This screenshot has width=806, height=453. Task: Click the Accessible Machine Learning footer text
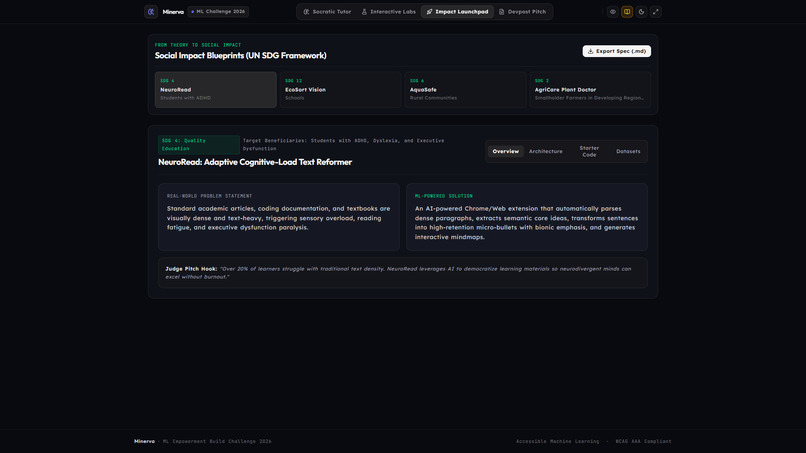pos(558,441)
